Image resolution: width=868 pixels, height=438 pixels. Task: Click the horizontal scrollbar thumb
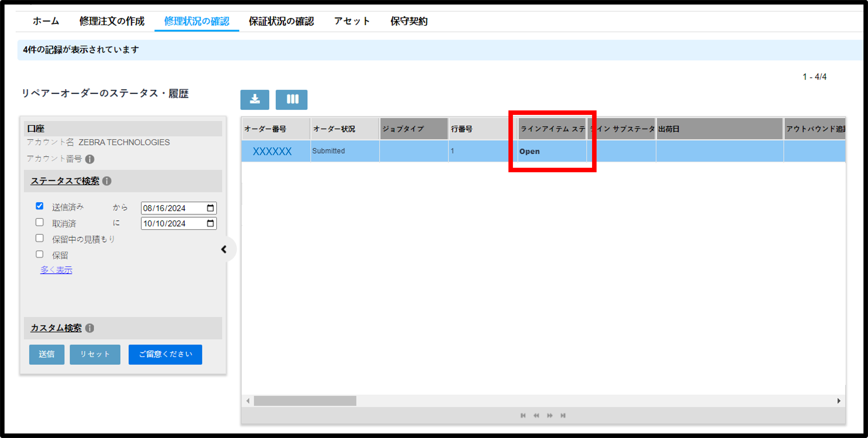click(x=305, y=401)
